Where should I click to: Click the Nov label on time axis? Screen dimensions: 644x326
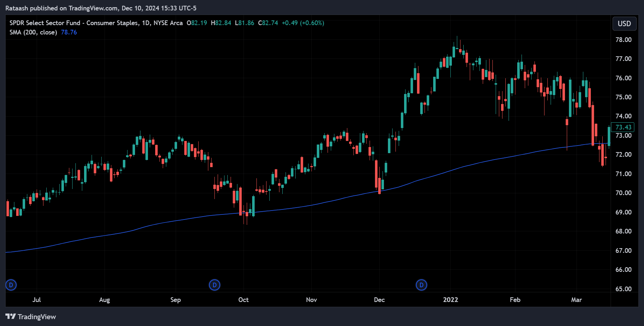pos(311,300)
